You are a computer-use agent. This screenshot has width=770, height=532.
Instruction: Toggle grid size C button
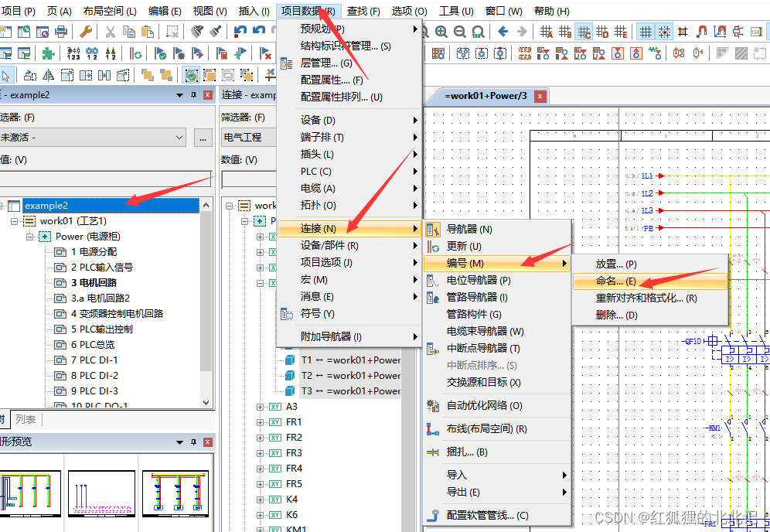coord(584,32)
